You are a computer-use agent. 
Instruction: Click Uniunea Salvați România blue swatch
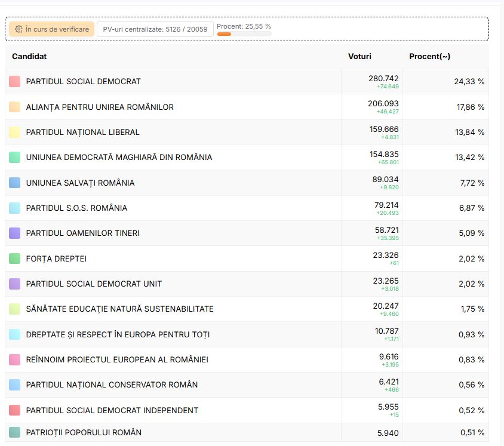tap(15, 183)
